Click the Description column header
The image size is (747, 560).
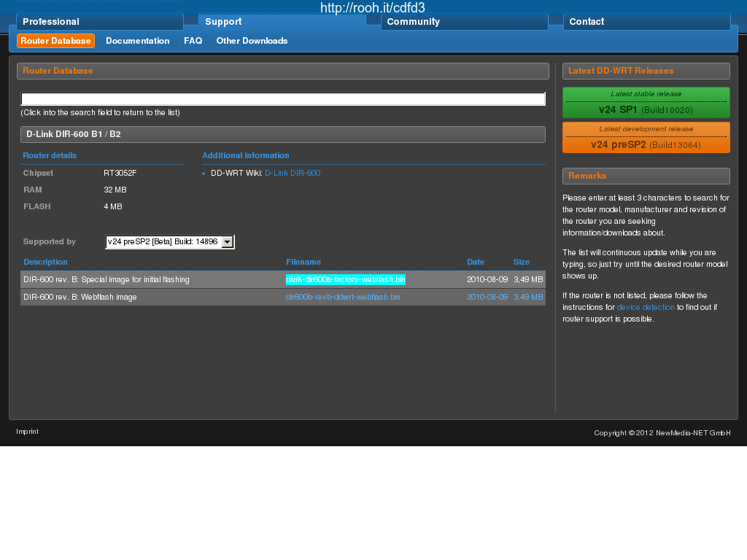(x=45, y=262)
